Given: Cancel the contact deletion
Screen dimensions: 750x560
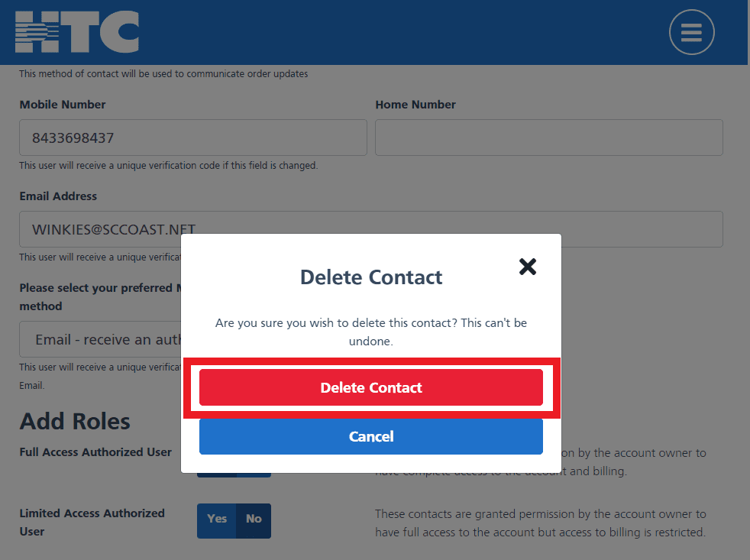Looking at the screenshot, I should click(371, 436).
